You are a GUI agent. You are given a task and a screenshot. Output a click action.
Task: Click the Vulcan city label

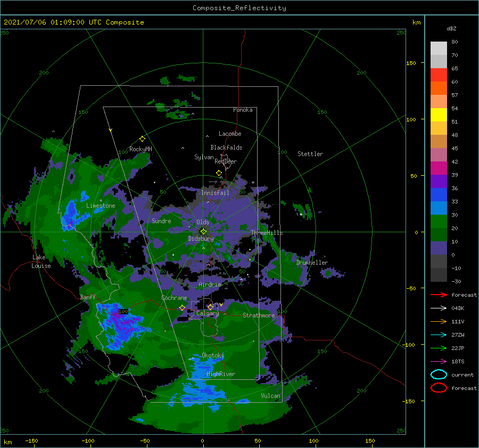click(x=270, y=396)
